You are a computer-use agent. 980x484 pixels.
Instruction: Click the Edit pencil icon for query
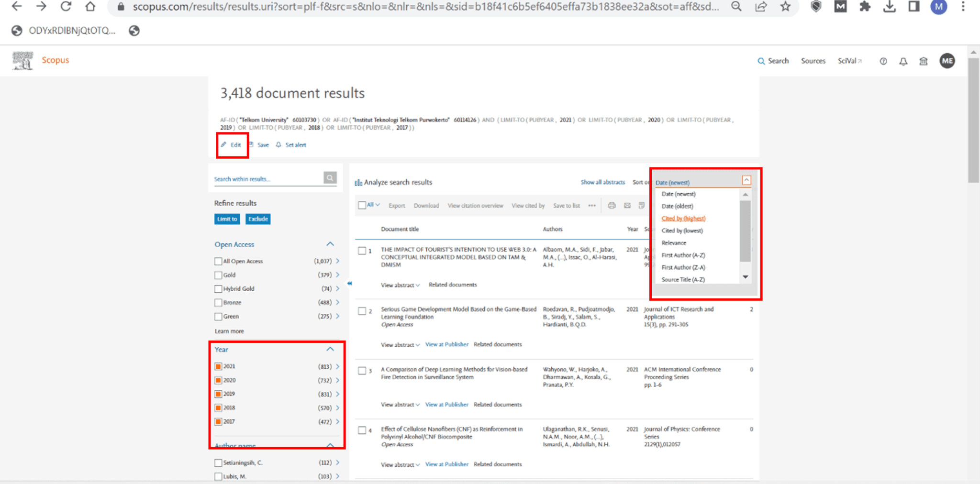click(223, 144)
